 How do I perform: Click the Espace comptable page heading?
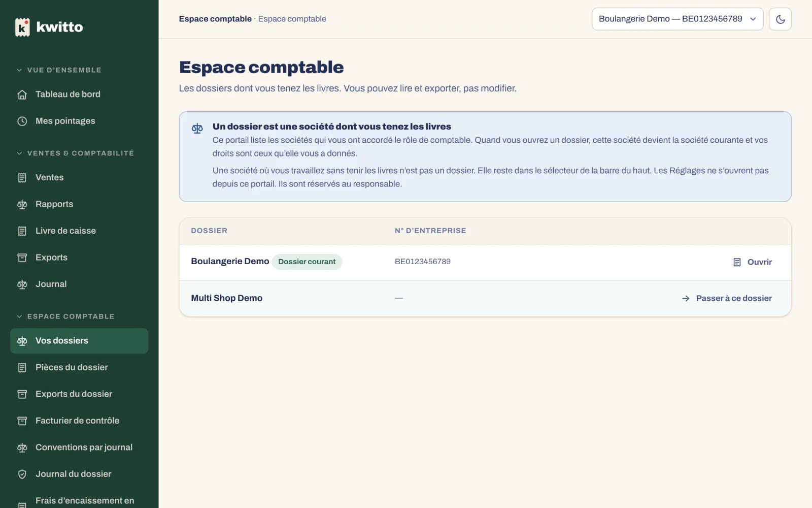click(x=261, y=67)
